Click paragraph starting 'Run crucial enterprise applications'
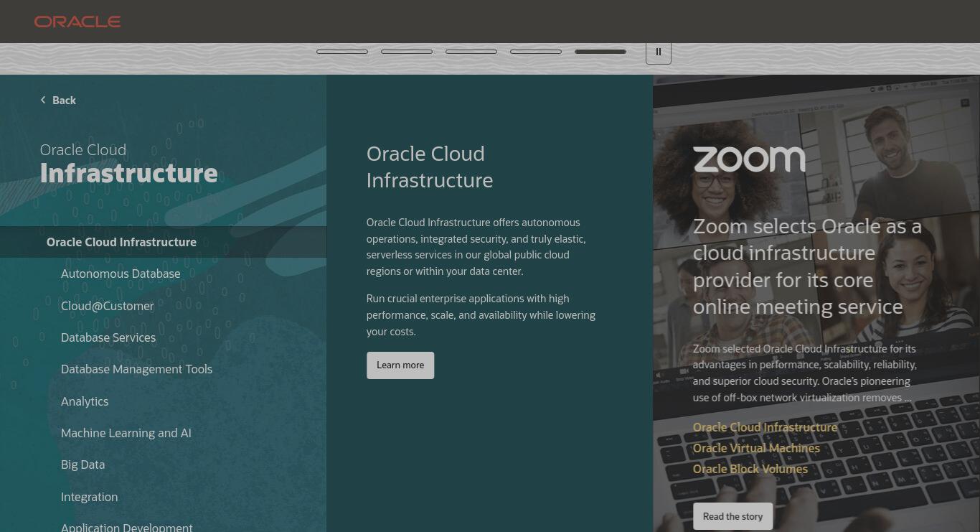This screenshot has width=980, height=532. coord(481,315)
